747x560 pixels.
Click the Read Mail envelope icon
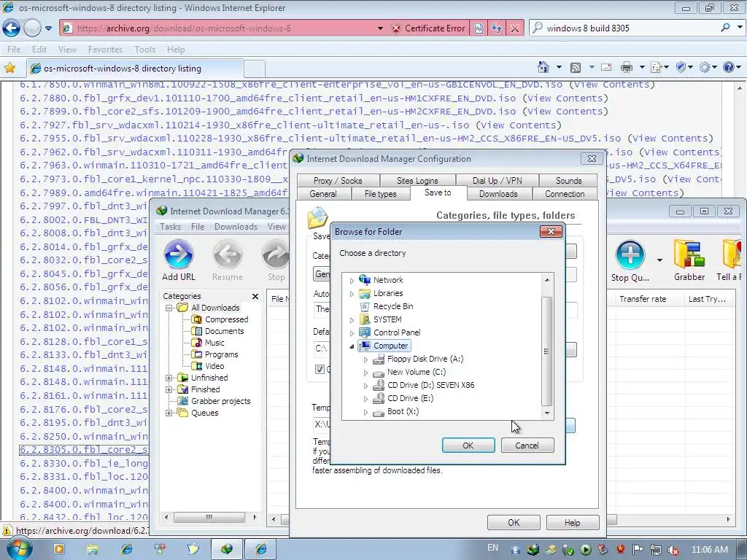pos(606,67)
